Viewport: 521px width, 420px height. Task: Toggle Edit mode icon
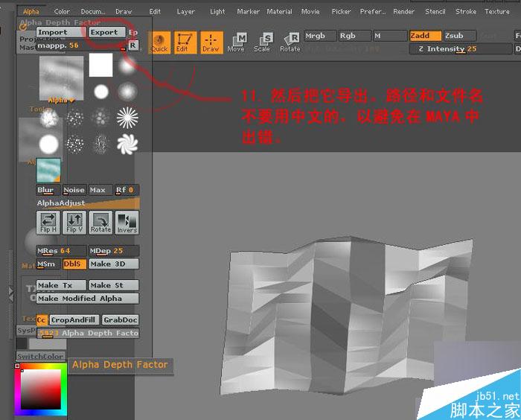tap(185, 42)
